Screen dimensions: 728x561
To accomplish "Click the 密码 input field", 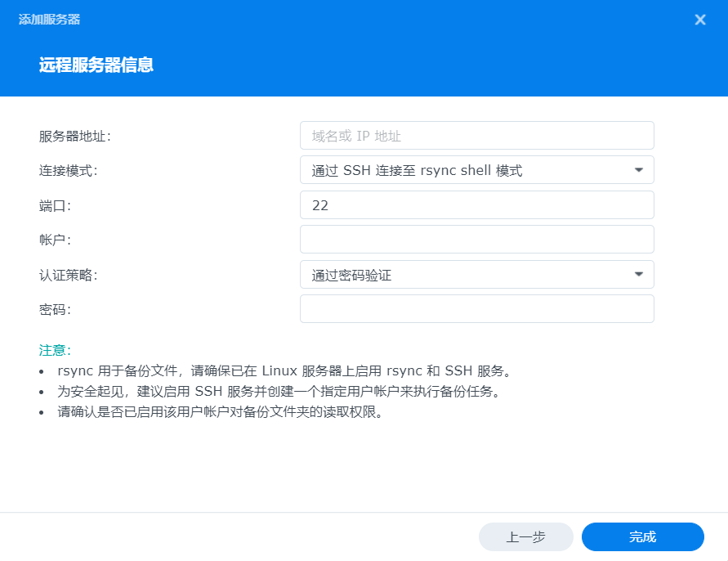I will 477,309.
